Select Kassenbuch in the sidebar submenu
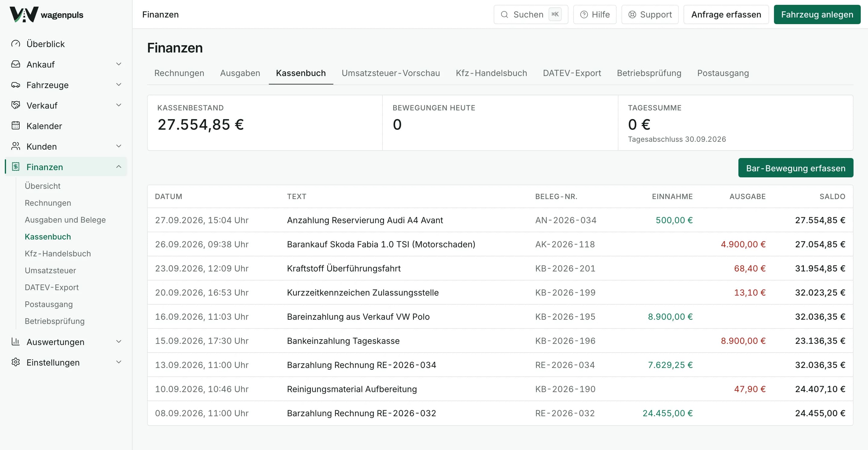The image size is (868, 450). (48, 237)
